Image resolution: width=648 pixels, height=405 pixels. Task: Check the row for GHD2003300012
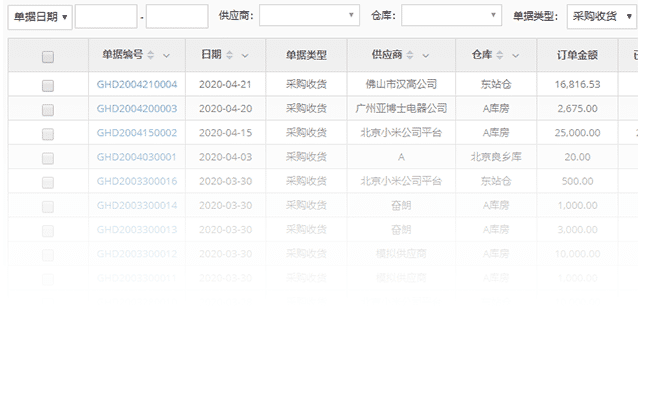point(48,255)
